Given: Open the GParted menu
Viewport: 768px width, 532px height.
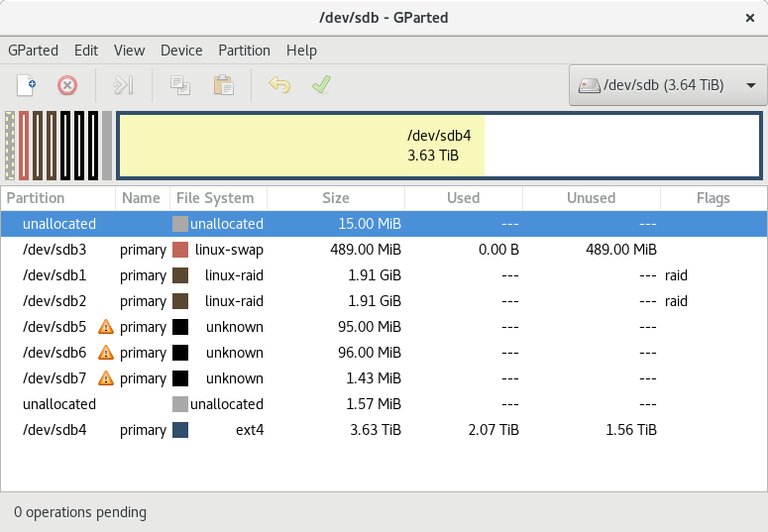Looking at the screenshot, I should [x=33, y=51].
